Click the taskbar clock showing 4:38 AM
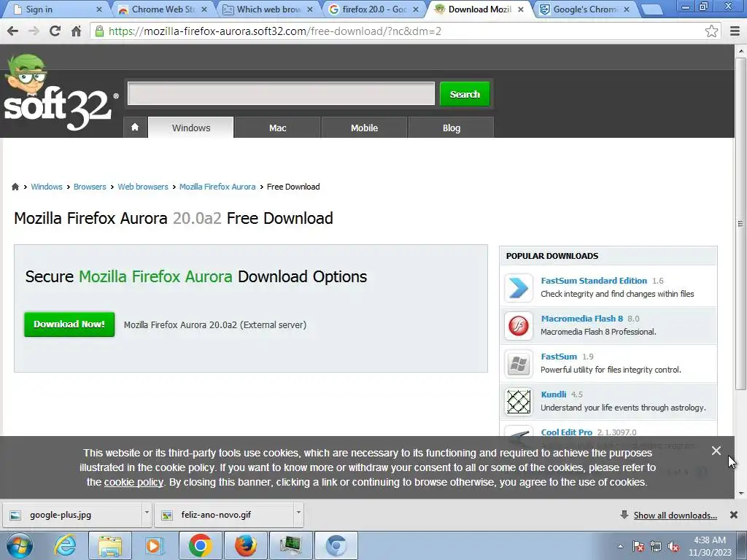The width and height of the screenshot is (747, 560). click(x=709, y=546)
